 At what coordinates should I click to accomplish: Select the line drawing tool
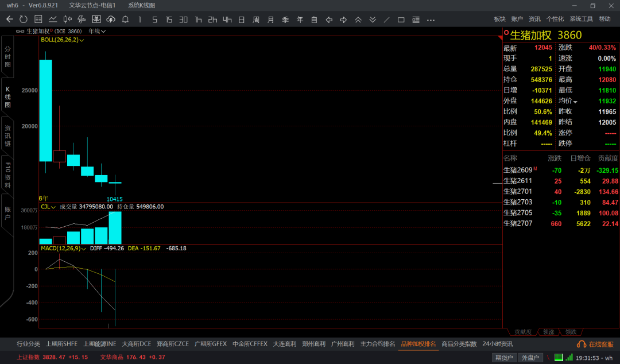pos(387,20)
